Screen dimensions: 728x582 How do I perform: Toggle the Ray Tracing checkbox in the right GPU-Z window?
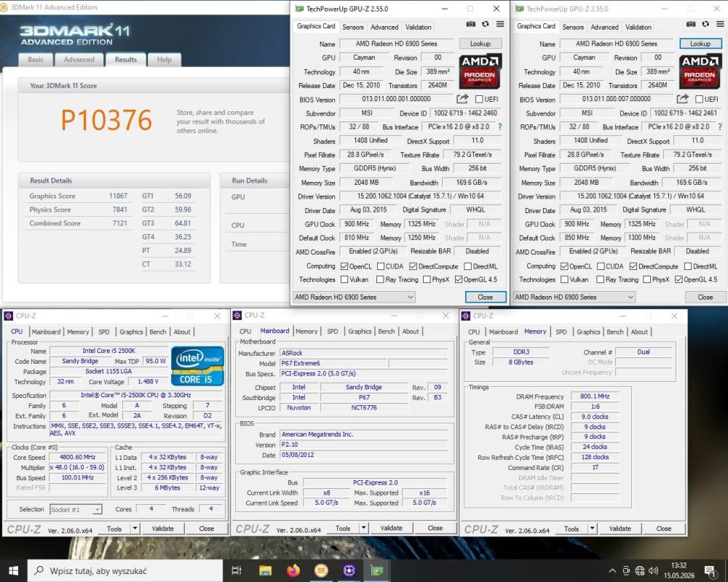pyautogui.click(x=601, y=279)
